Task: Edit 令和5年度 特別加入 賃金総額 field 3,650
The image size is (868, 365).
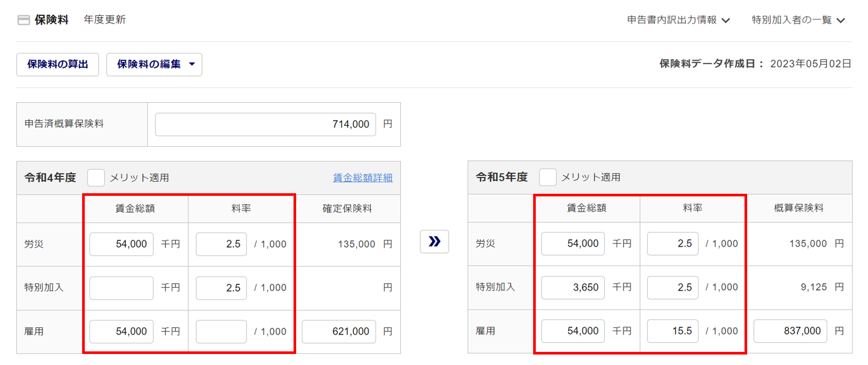Action: pyautogui.click(x=573, y=287)
